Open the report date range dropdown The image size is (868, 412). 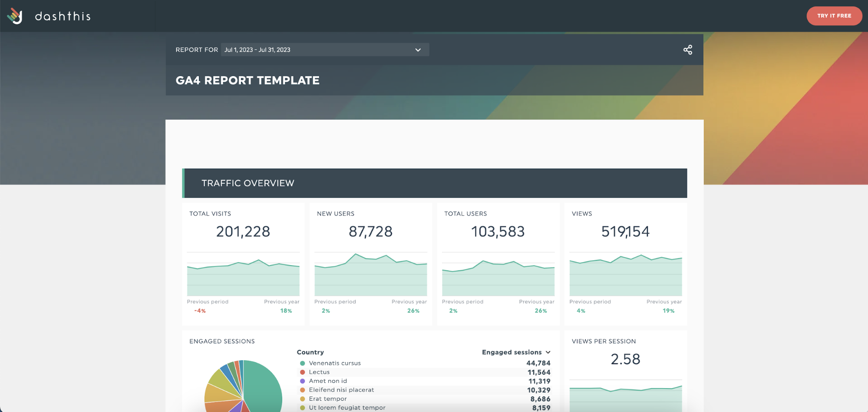(324, 50)
